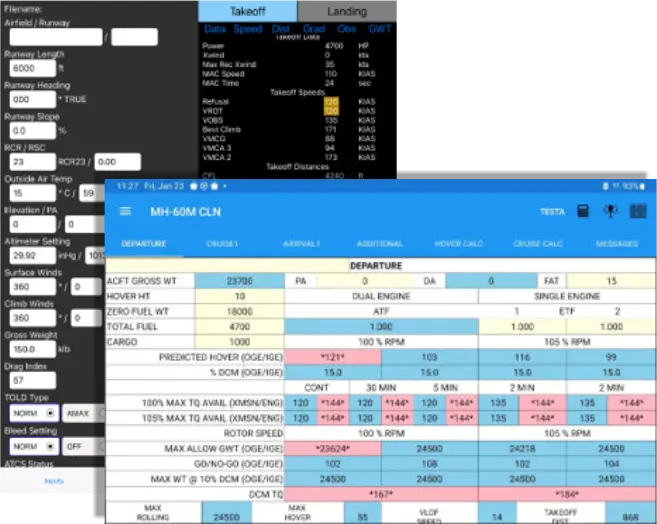Edit the Runway Slope field showing 0.0
This screenshot has height=524, width=657.
[x=32, y=131]
